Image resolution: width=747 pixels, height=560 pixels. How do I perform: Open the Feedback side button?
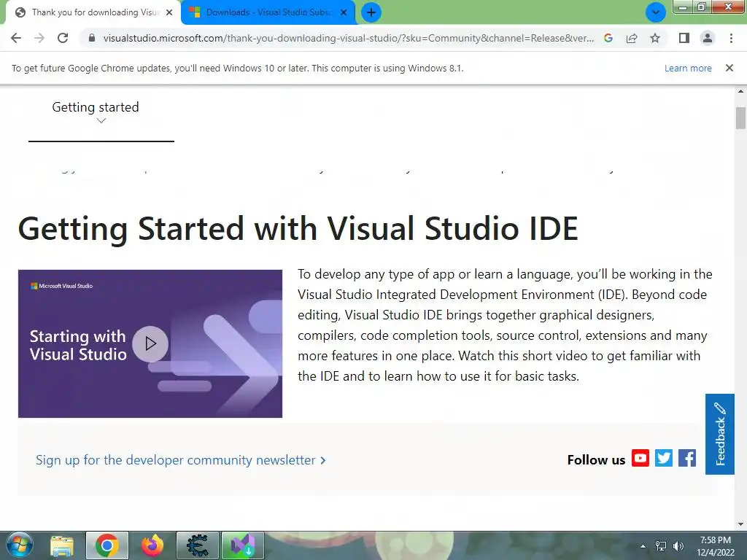tap(720, 434)
